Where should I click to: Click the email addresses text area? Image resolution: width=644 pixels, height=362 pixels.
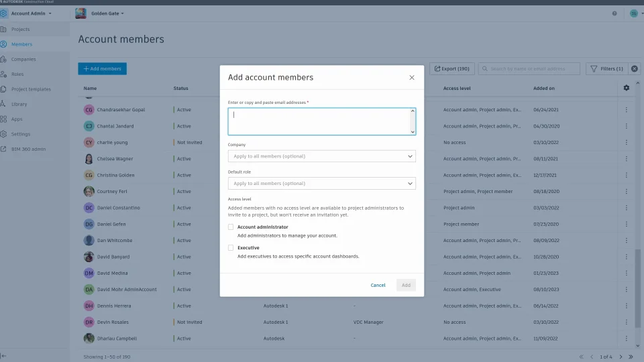[321, 121]
